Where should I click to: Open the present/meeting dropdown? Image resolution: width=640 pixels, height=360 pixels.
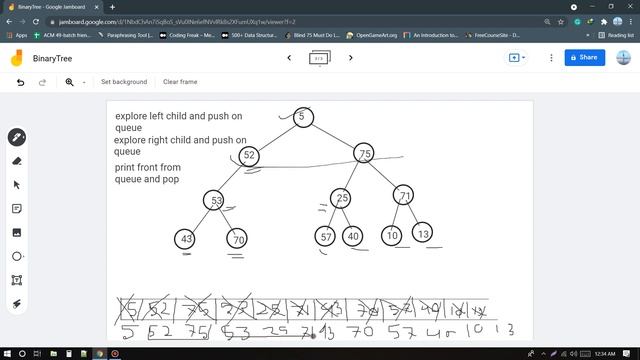tap(516, 58)
